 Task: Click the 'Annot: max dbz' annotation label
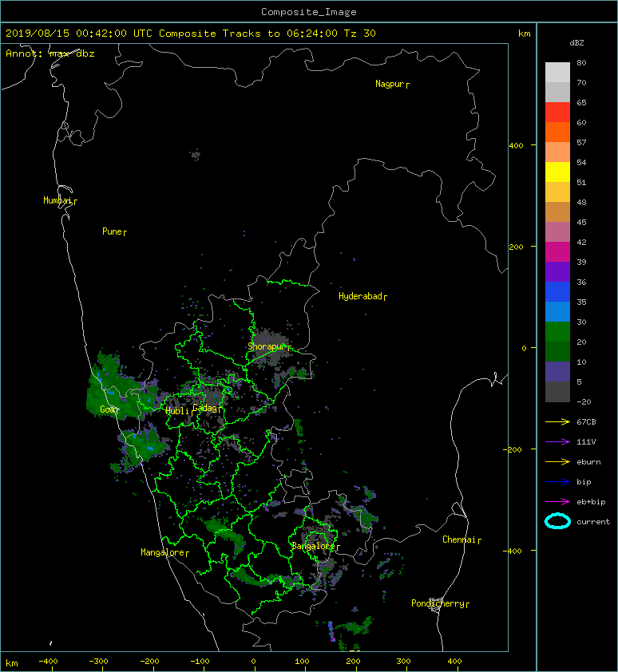(x=50, y=53)
